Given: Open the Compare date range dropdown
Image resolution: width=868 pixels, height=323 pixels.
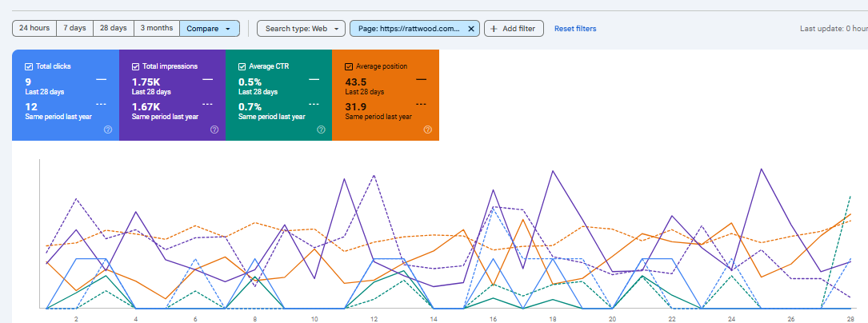Looking at the screenshot, I should pyautogui.click(x=210, y=29).
